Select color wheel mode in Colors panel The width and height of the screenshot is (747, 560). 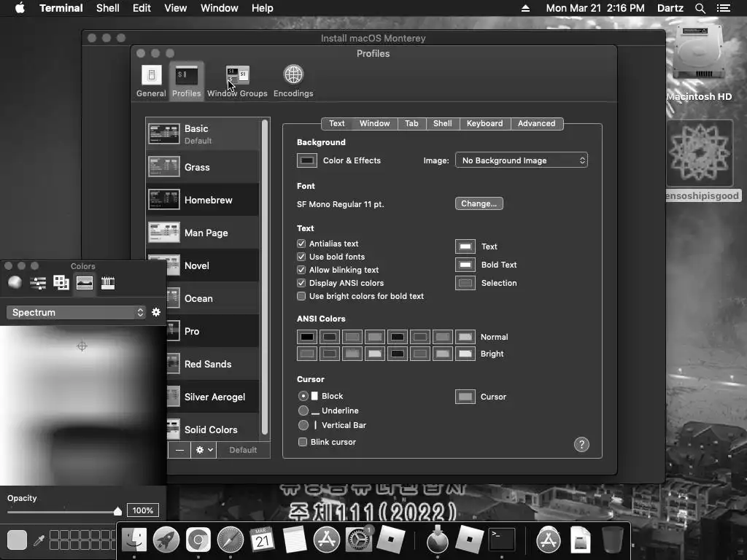(x=15, y=282)
